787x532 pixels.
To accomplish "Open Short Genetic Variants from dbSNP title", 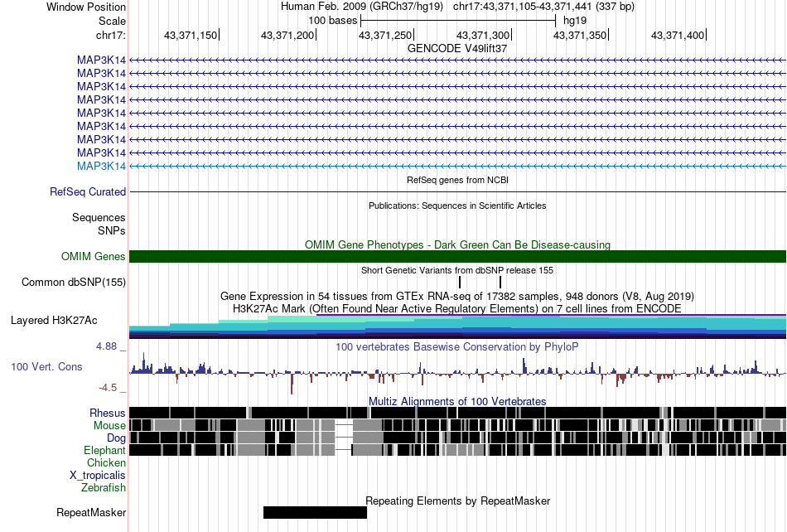I will [x=457, y=270].
